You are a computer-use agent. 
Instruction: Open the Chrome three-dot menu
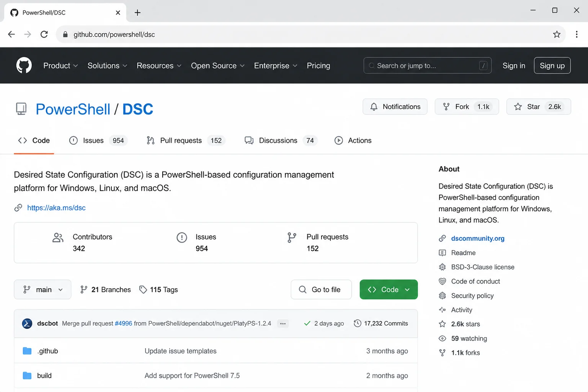click(577, 34)
